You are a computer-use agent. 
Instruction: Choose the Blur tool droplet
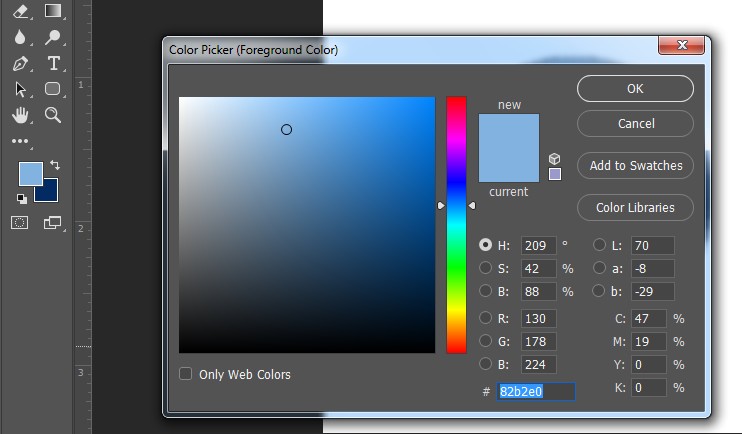pos(20,37)
